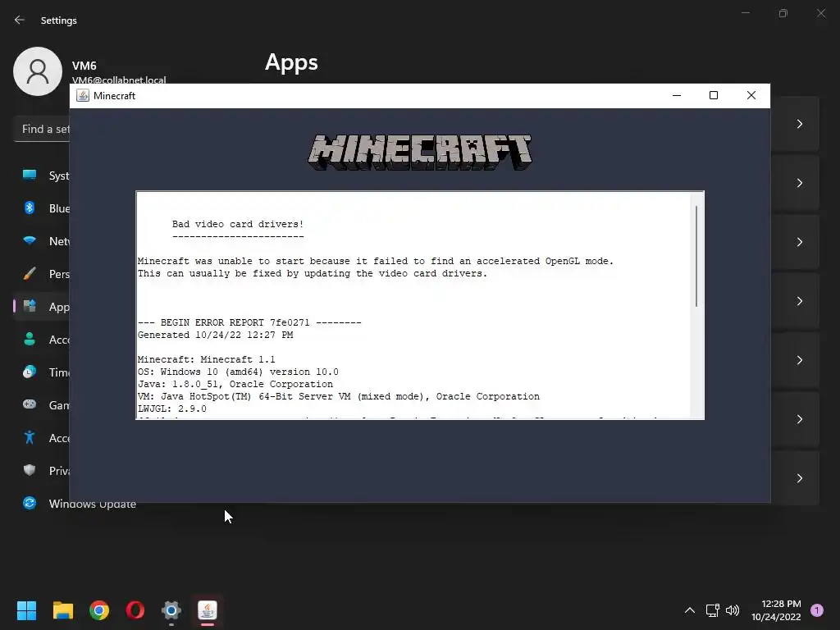Select the Gaming controller icon
This screenshot has width=840, height=630.
point(30,404)
